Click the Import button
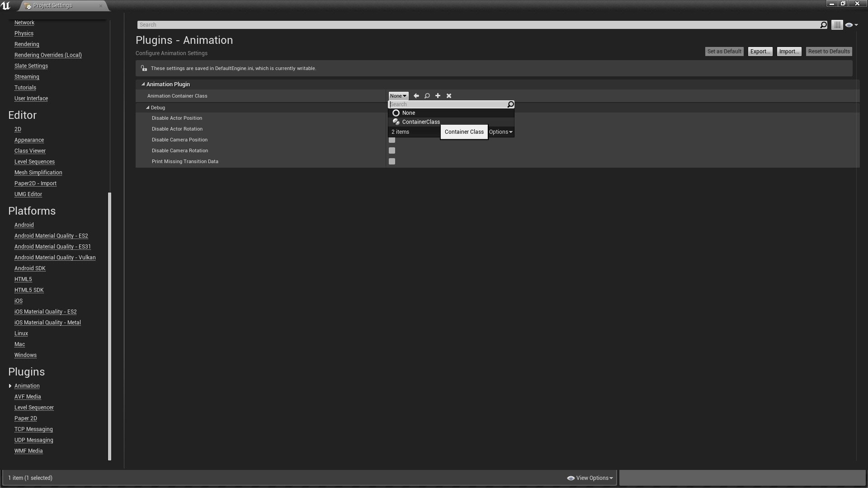868x488 pixels. pos(789,51)
